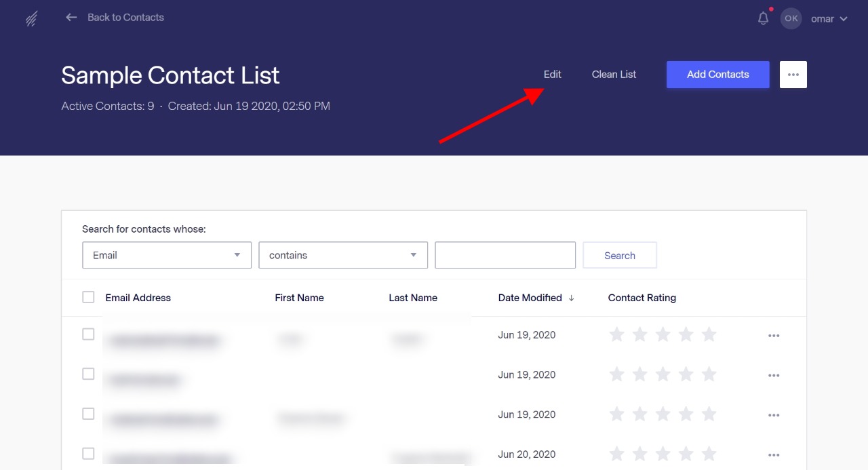Image resolution: width=868 pixels, height=470 pixels.
Task: Sort by Email Address column header
Action: click(x=138, y=298)
